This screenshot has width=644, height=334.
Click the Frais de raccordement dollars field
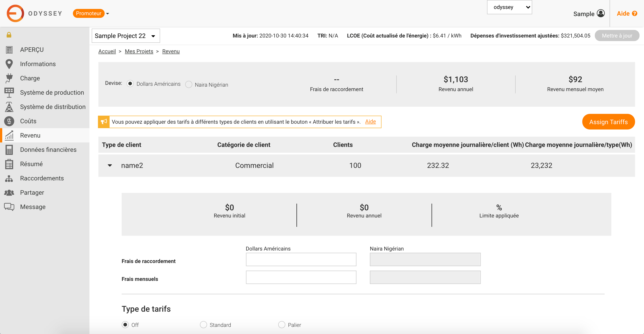click(301, 259)
